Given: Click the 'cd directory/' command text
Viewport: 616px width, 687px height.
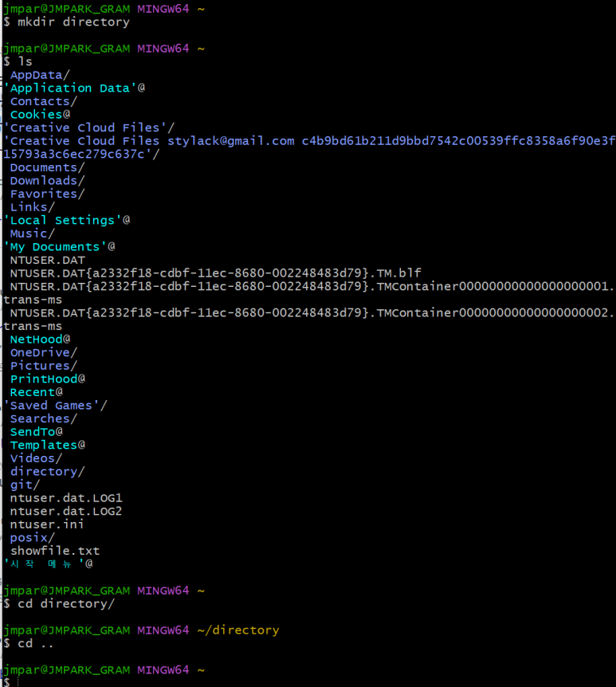Looking at the screenshot, I should click(66, 604).
